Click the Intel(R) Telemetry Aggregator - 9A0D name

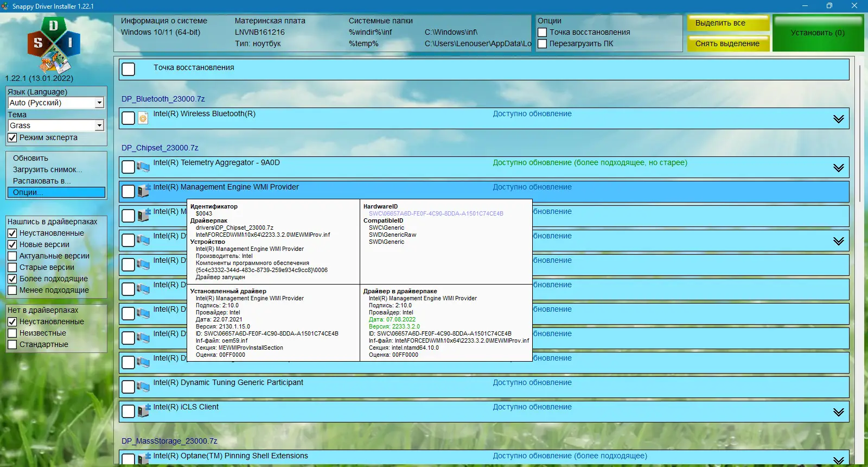coord(216,162)
